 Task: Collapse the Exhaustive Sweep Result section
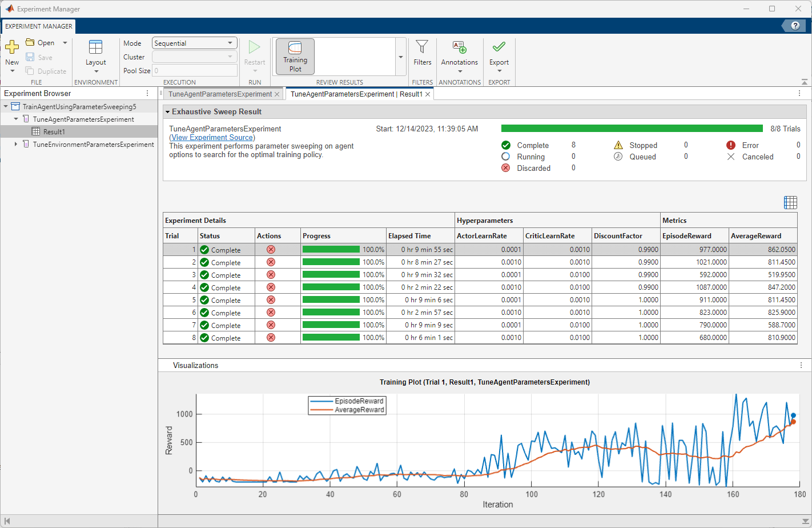[168, 112]
